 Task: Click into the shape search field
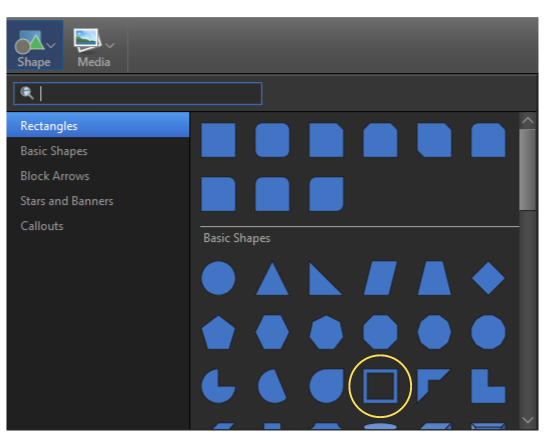coord(138,94)
